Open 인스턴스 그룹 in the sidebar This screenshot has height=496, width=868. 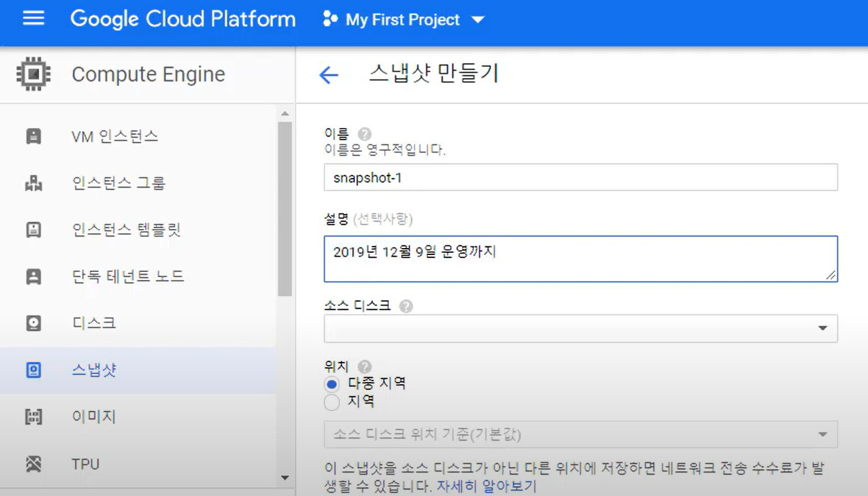[138, 184]
